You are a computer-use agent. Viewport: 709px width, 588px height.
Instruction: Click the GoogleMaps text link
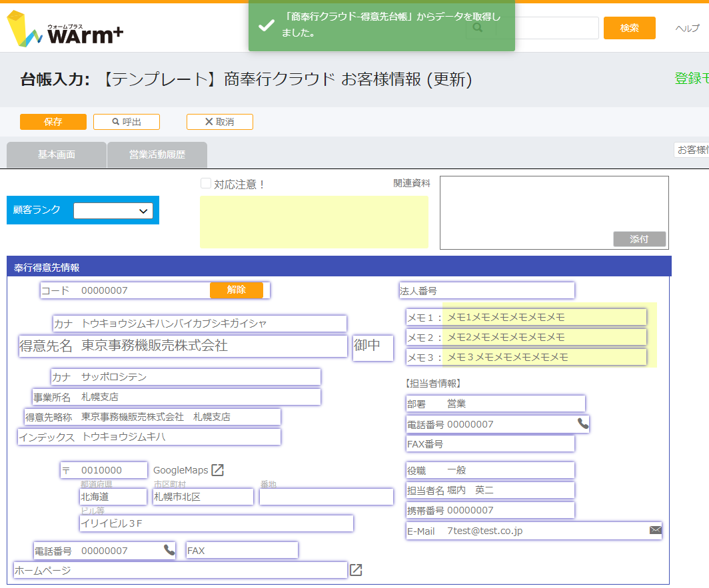click(181, 470)
